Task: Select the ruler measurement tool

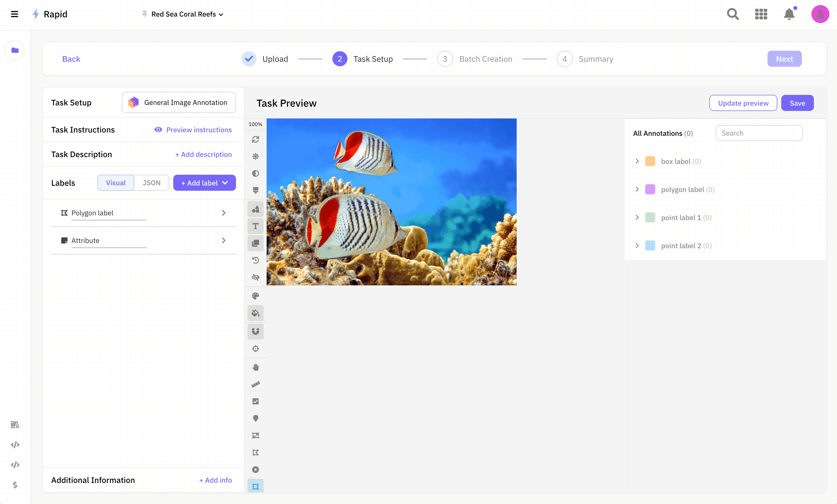Action: coord(256,384)
